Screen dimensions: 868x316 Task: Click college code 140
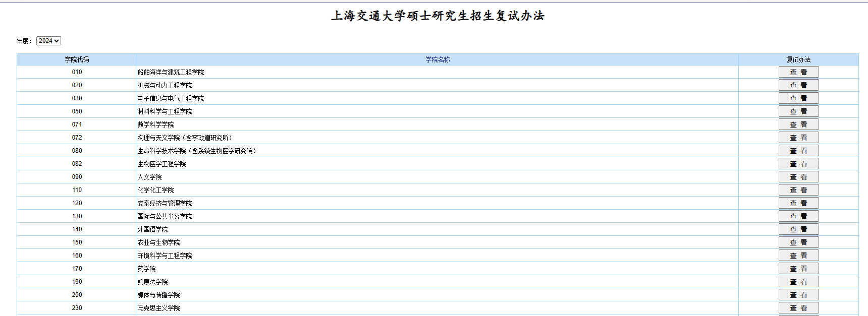tap(77, 229)
